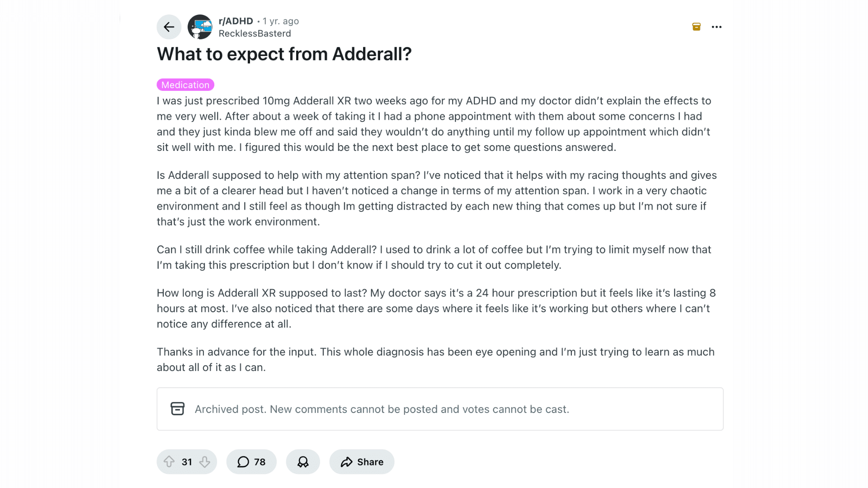Viewport: 868px width, 488px height.
Task: Open the r/ADHD subreddit link
Action: pyautogui.click(x=235, y=21)
